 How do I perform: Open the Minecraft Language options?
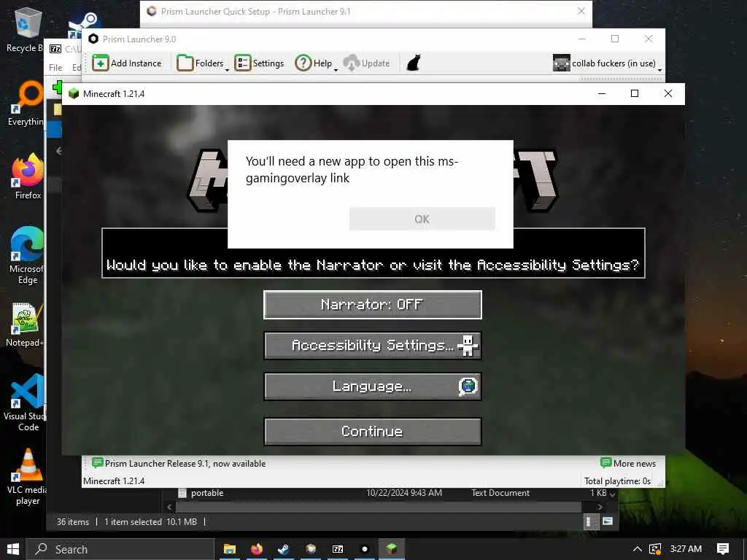click(x=372, y=386)
